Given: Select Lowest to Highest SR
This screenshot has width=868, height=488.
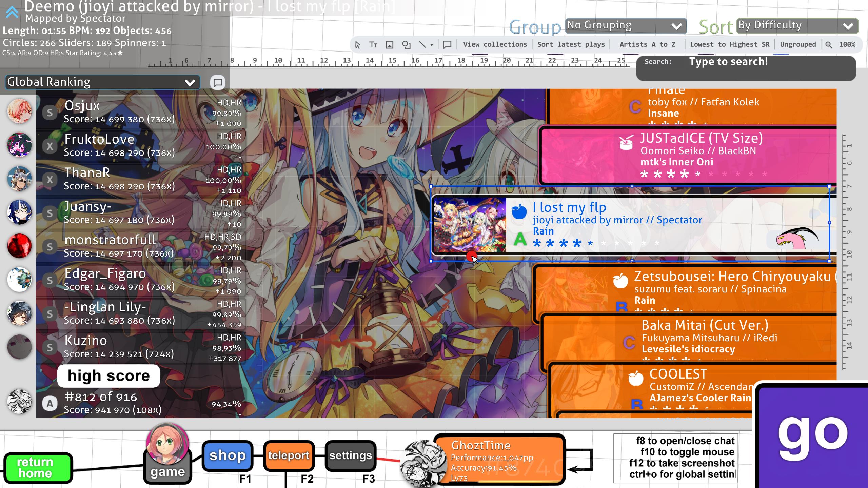Looking at the screenshot, I should pos(730,45).
